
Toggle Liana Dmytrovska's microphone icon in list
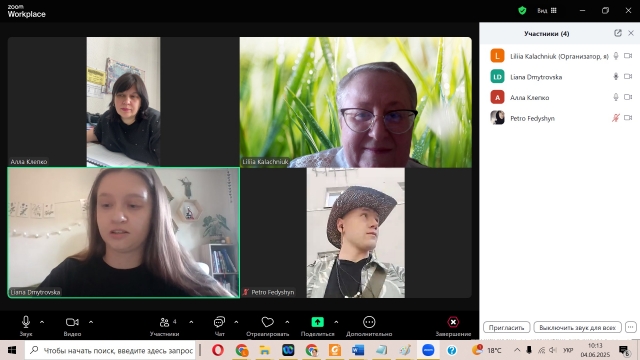(616, 76)
